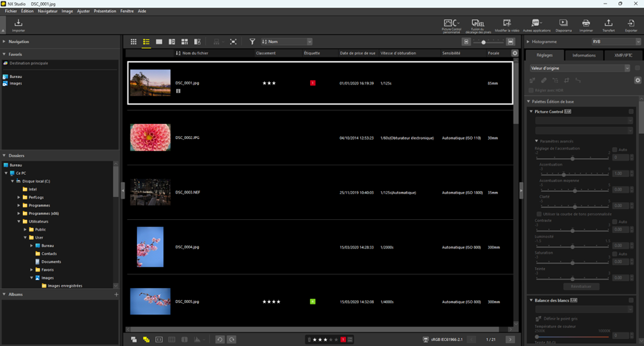
Task: Open the Valeur d'origine dropdown
Action: (x=580, y=69)
